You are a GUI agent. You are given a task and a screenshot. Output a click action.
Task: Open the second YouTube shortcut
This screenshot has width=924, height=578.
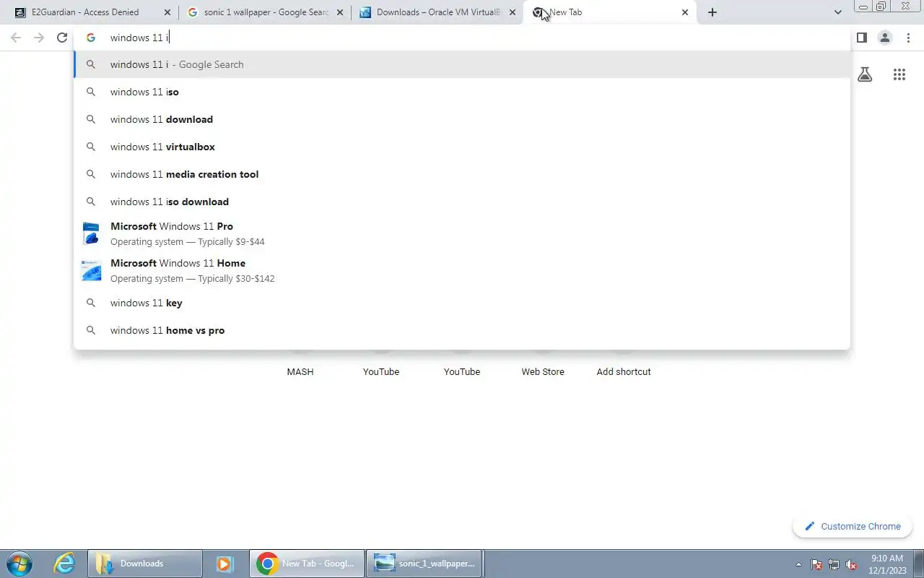462,371
